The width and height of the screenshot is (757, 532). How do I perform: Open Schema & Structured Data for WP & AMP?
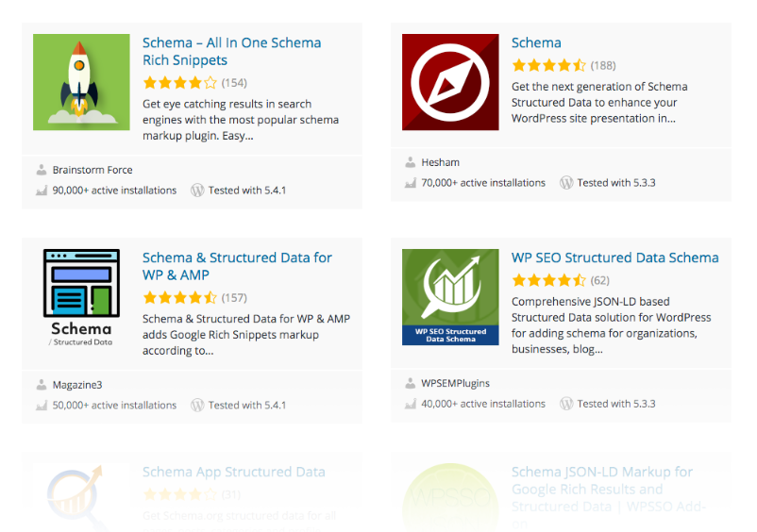[237, 266]
